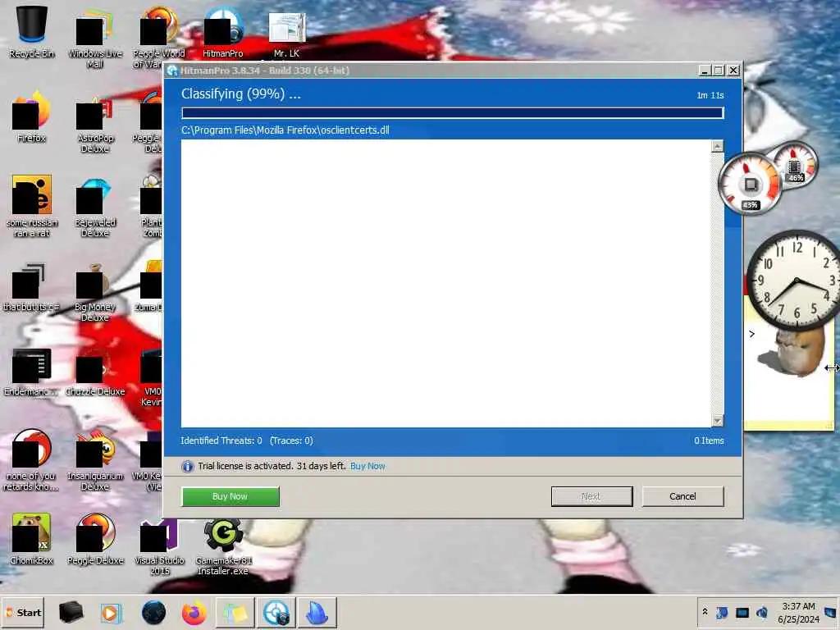Viewport: 840px width, 630px height.
Task: Click the grayed Next button
Action: [x=591, y=496]
